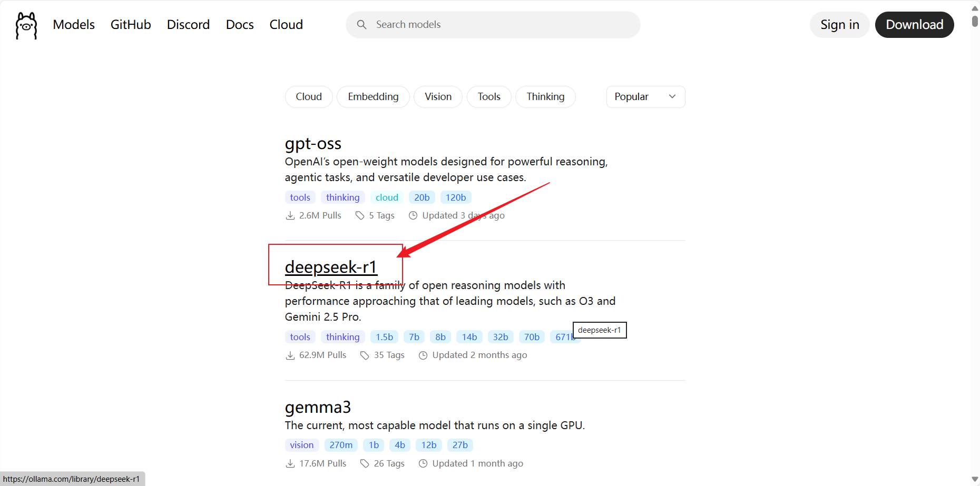
Task: Click deepseek-r1 updated clock icon
Action: (x=423, y=355)
